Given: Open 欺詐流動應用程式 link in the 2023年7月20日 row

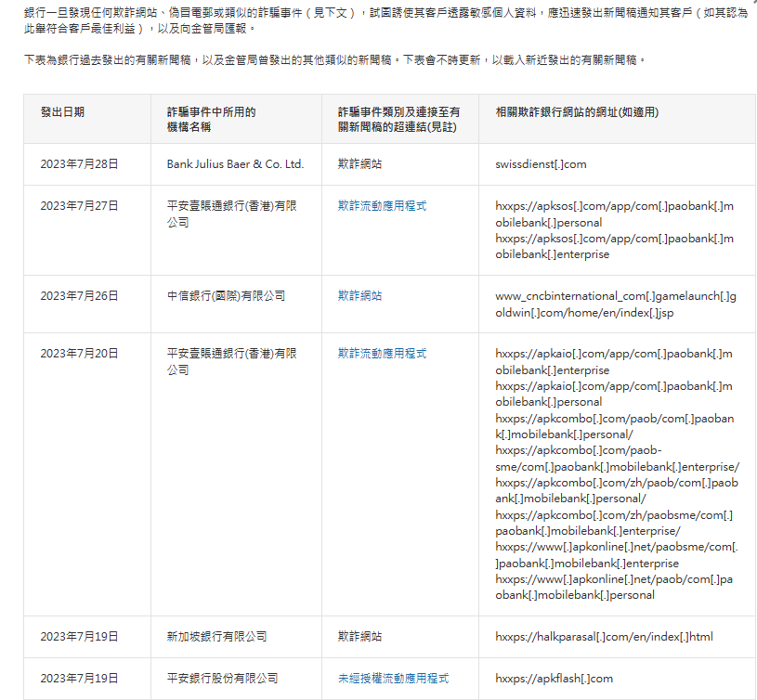Looking at the screenshot, I should [x=382, y=354].
